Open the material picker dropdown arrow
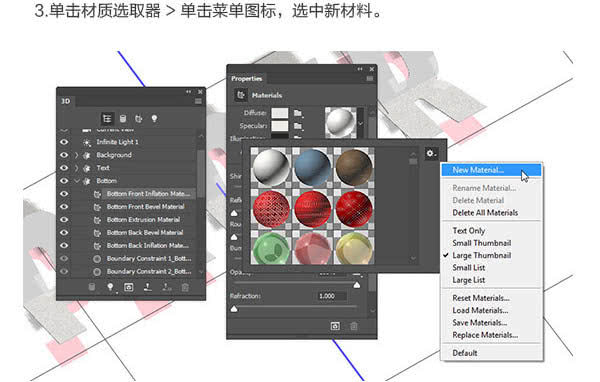Image resolution: width=600 pixels, height=382 pixels. (360, 123)
